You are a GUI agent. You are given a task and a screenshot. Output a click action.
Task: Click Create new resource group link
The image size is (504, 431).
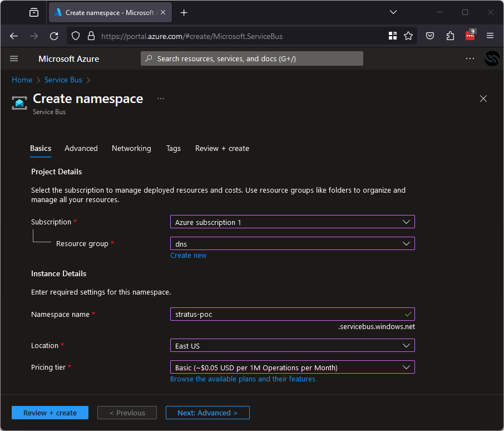[189, 256]
